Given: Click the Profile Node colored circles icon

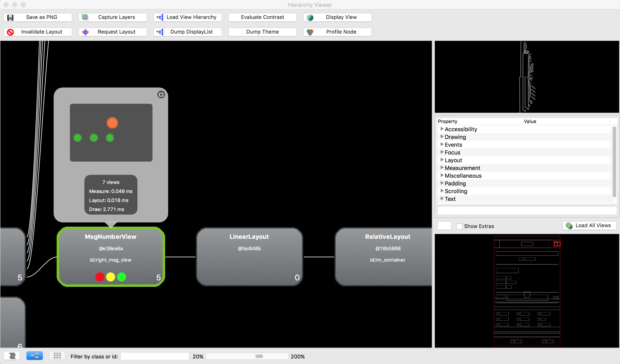Looking at the screenshot, I should tap(310, 32).
